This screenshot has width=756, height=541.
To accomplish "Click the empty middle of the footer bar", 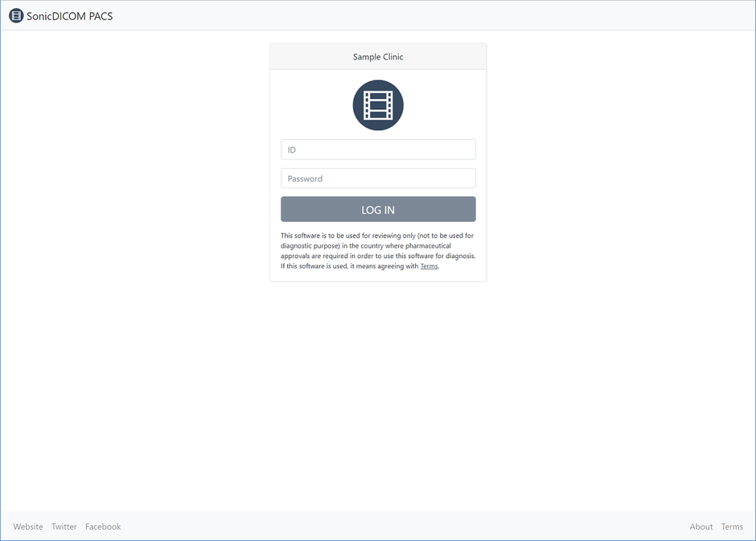I will [x=402, y=527].
